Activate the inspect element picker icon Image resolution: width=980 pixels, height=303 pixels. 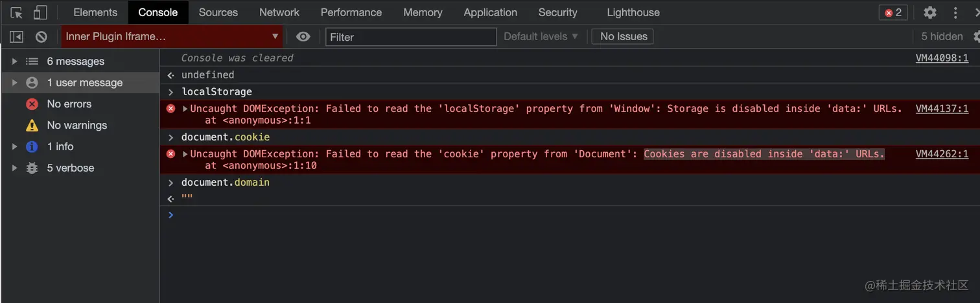pyautogui.click(x=17, y=12)
